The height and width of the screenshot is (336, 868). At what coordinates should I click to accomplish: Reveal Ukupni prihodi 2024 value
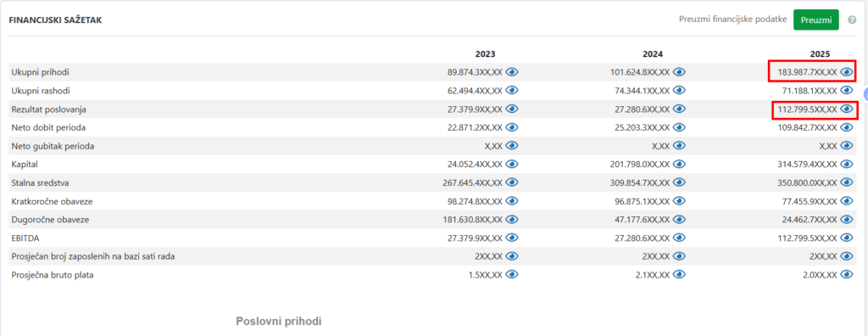679,71
